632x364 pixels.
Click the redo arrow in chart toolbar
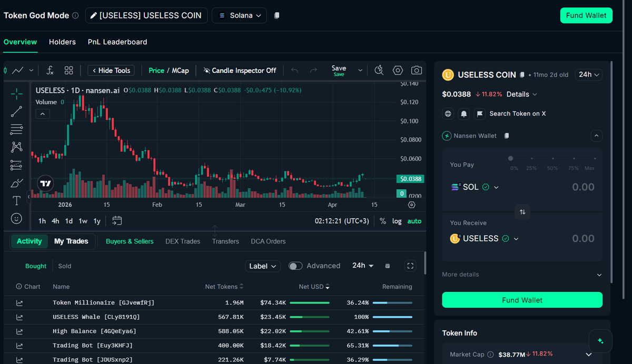point(313,70)
